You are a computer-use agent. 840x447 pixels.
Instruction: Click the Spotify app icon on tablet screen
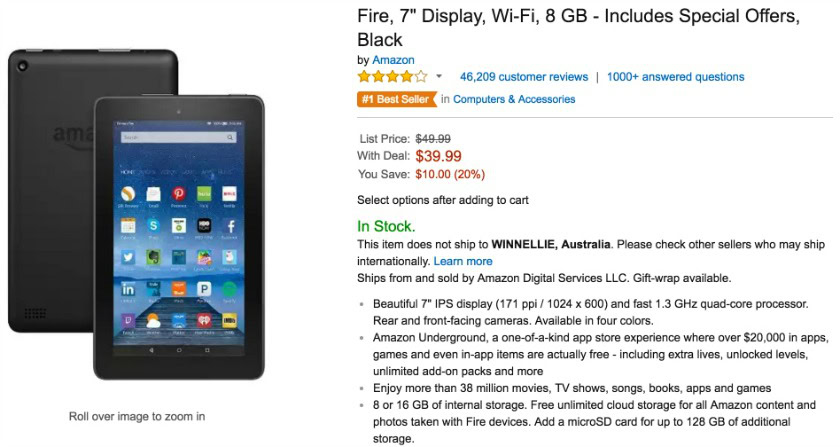(230, 289)
